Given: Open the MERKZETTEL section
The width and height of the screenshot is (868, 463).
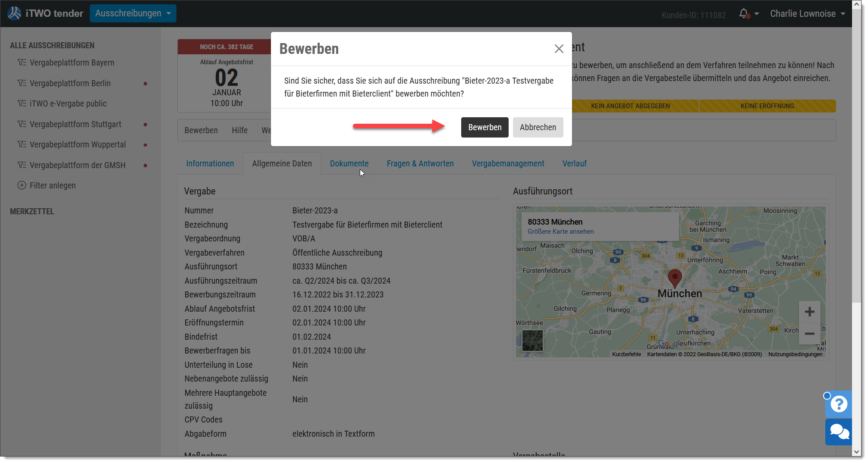Looking at the screenshot, I should (x=32, y=212).
